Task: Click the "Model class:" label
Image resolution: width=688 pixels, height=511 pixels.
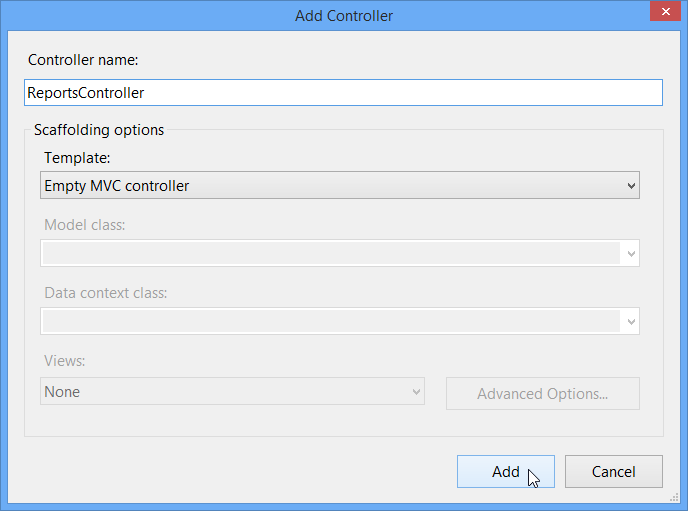Action: pyautogui.click(x=85, y=225)
